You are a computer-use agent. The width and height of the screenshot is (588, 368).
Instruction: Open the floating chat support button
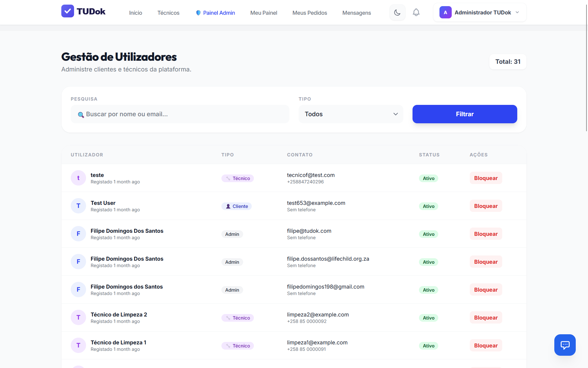565,345
